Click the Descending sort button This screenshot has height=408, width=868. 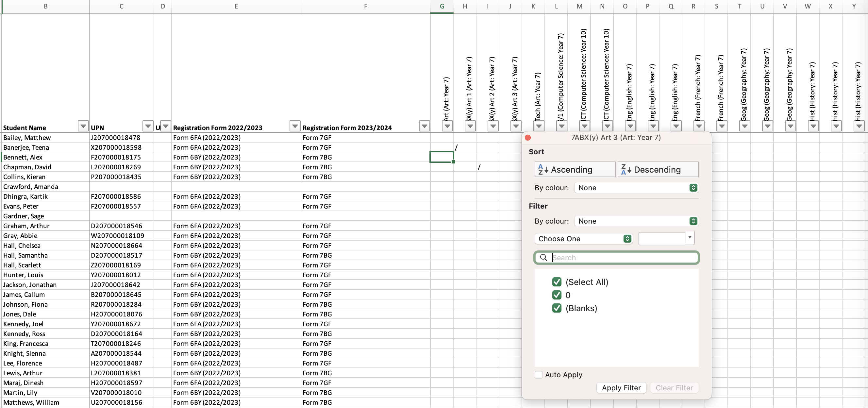pyautogui.click(x=658, y=169)
